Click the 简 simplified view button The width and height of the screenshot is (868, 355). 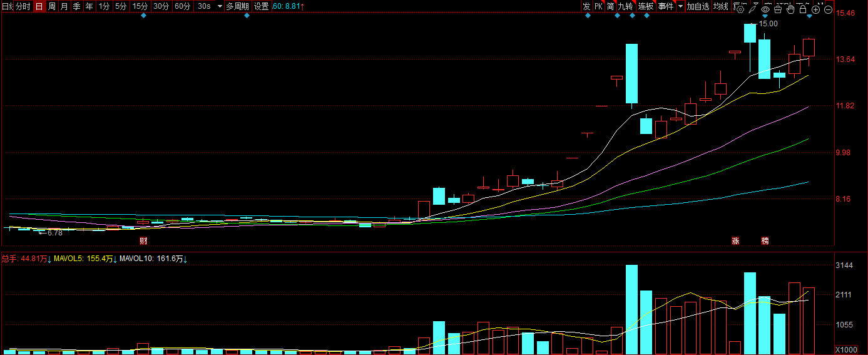point(610,6)
